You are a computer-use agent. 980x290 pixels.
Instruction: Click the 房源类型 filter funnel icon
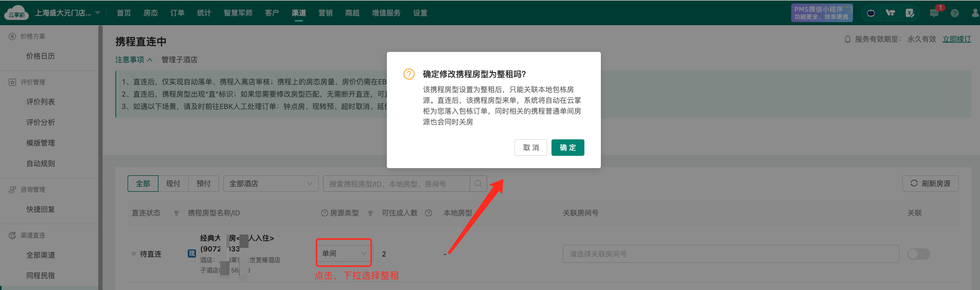pos(370,213)
